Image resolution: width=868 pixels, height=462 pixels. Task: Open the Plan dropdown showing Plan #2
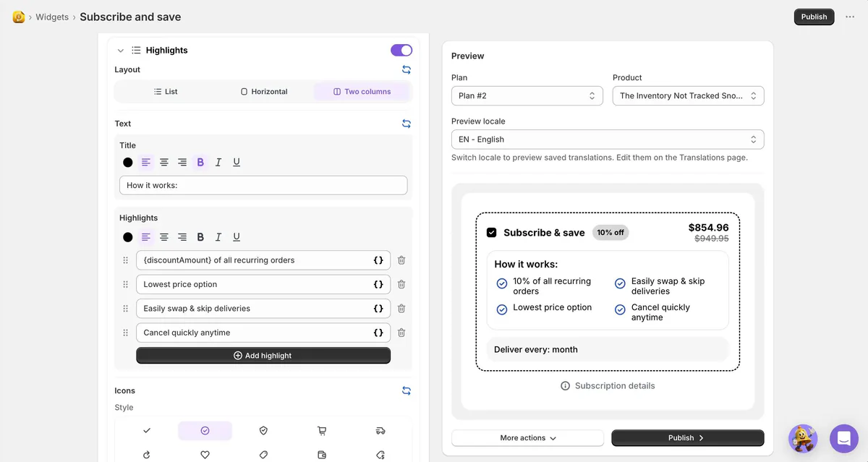[527, 95]
